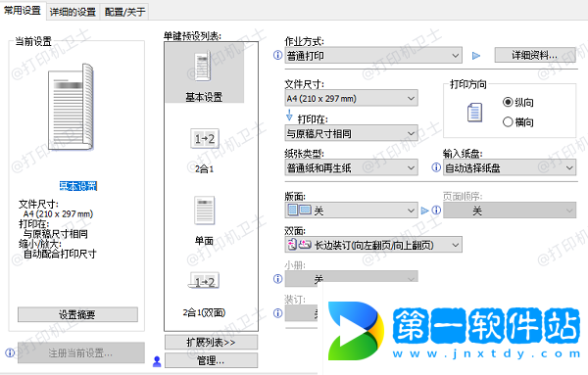Click the 设置摘要 button
Viewport: 588px width, 375px height.
(77, 314)
